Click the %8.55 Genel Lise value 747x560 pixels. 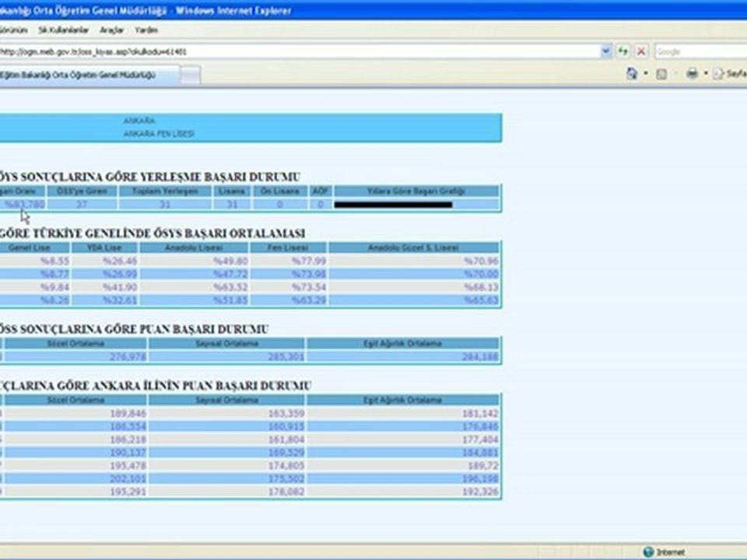tap(54, 261)
